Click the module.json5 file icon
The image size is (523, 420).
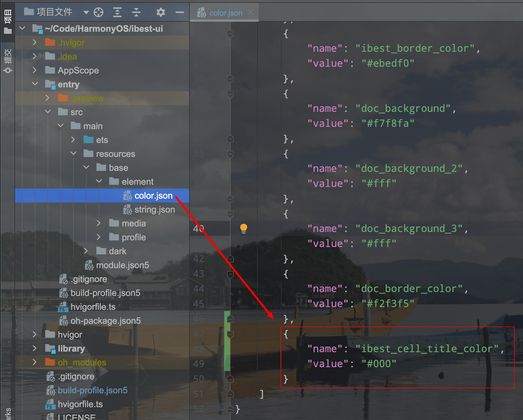(x=89, y=265)
